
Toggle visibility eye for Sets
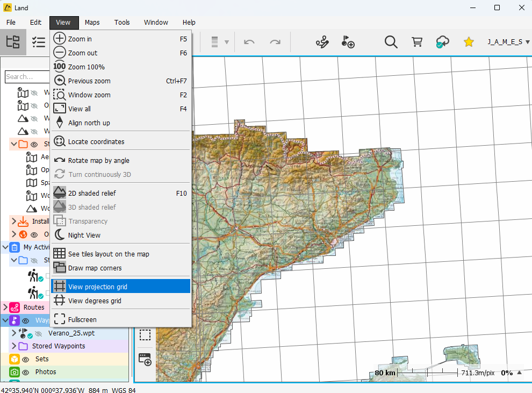click(25, 359)
